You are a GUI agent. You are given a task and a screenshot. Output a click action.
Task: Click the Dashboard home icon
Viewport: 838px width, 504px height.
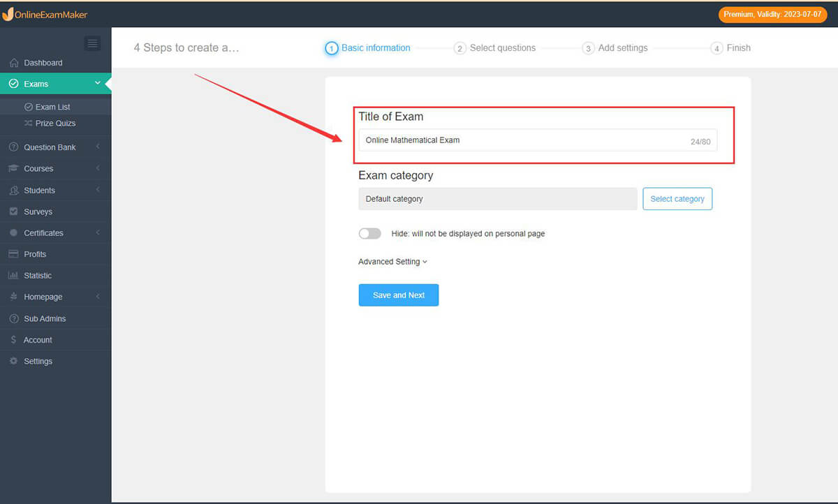coord(14,63)
